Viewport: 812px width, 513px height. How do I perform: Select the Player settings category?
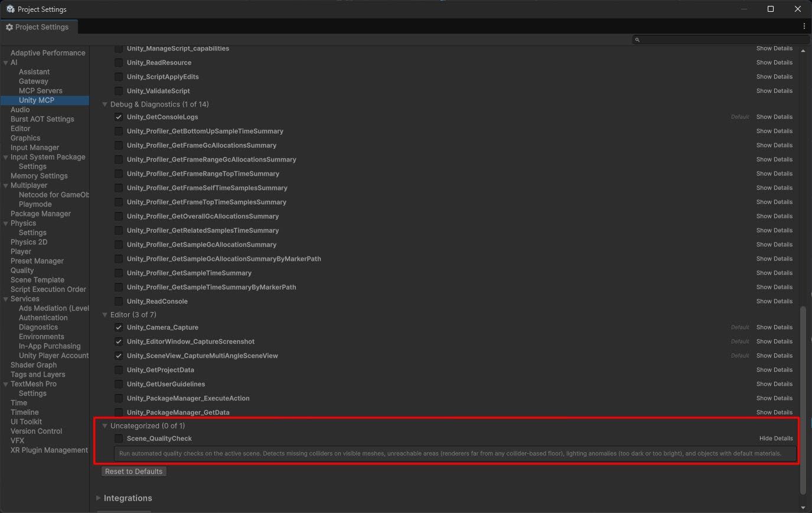[x=21, y=252]
